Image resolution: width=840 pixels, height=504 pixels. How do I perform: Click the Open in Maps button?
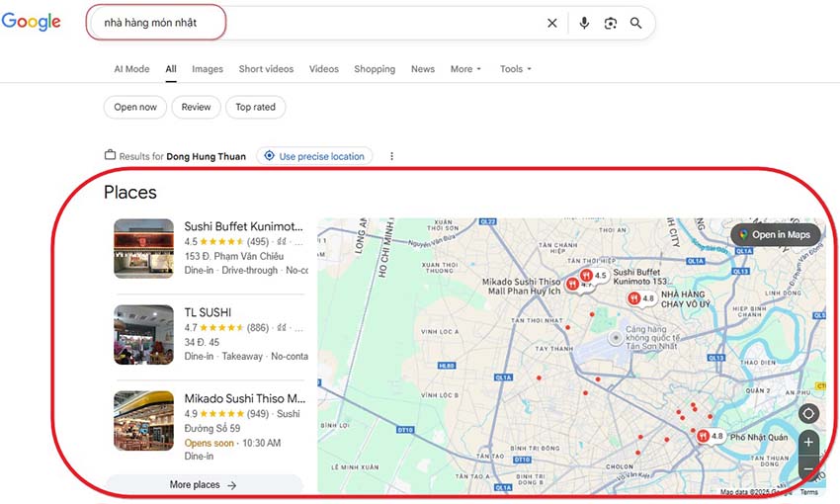tap(775, 234)
